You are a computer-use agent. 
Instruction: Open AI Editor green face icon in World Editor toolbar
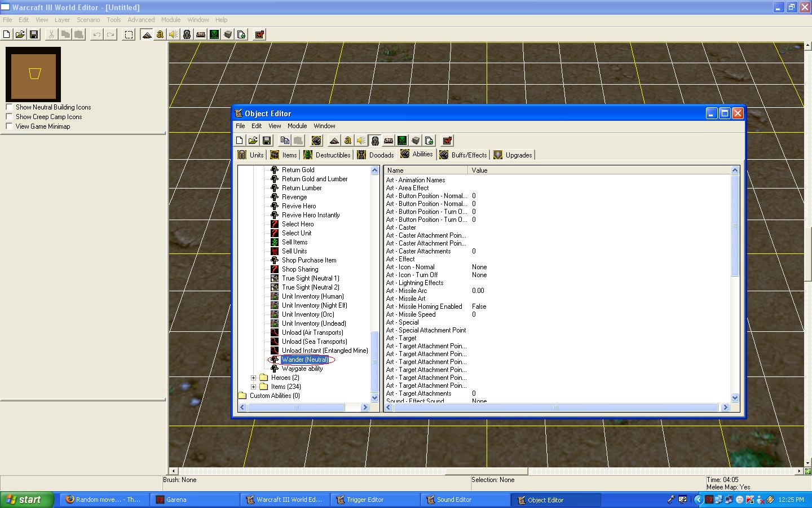point(214,34)
